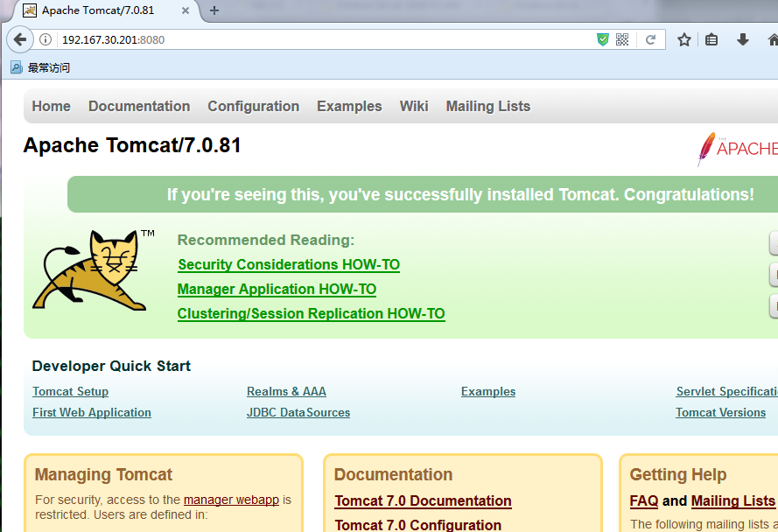Open First Web Application link
Viewport: 778px width, 532px height.
point(92,412)
